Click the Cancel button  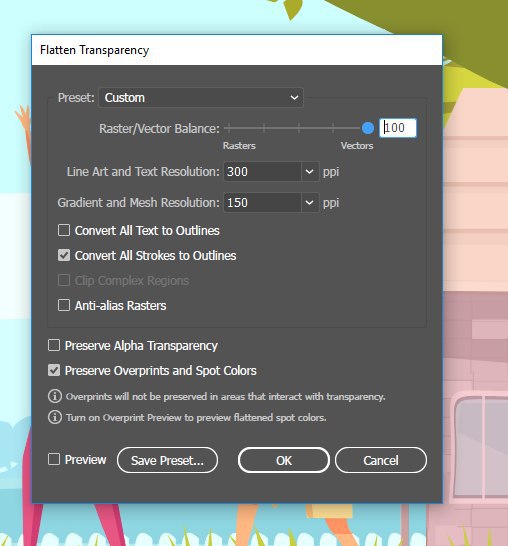tap(381, 460)
